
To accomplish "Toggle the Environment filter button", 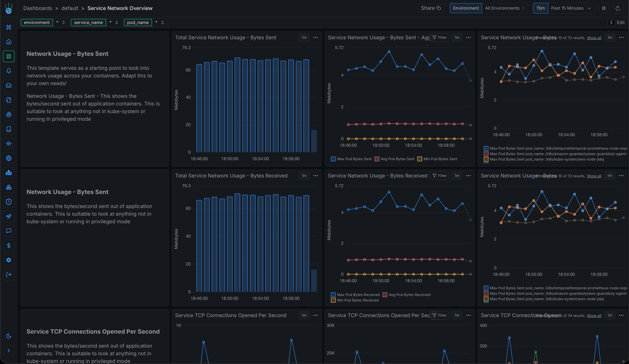I will pyautogui.click(x=466, y=8).
